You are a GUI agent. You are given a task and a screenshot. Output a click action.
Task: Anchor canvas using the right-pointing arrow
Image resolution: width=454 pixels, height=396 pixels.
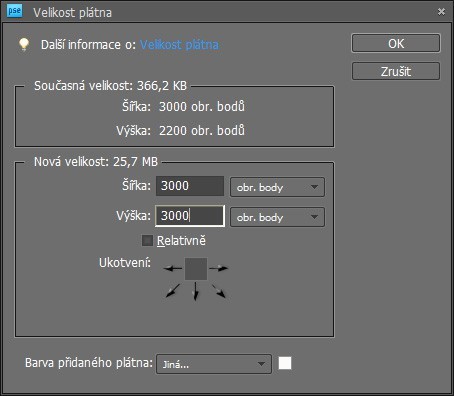(x=219, y=268)
